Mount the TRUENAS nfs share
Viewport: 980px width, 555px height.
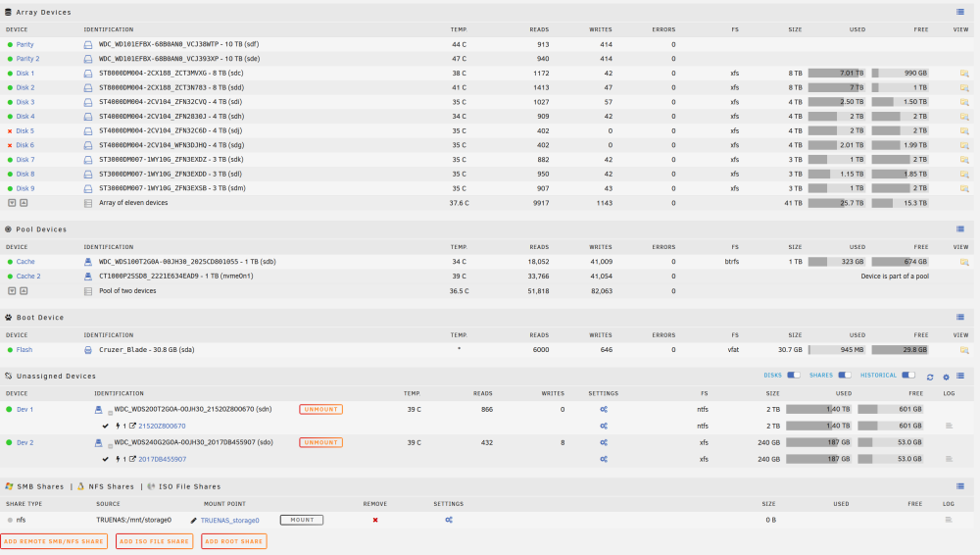click(x=302, y=520)
